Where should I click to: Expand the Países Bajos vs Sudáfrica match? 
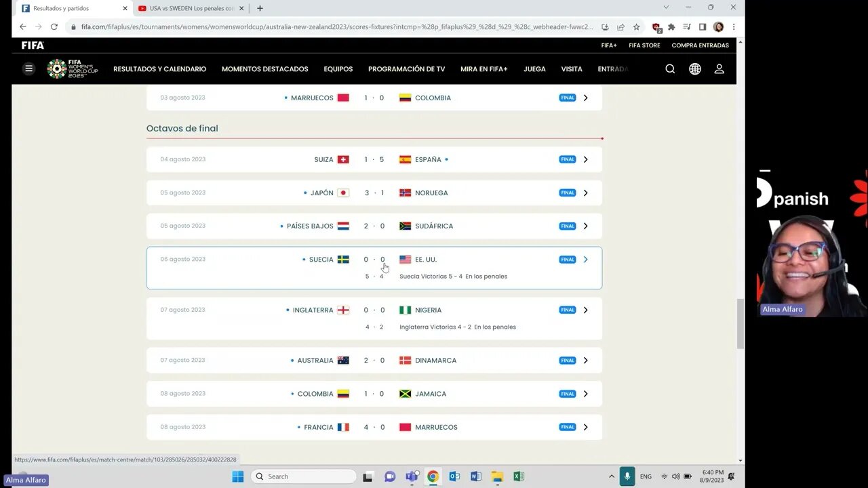pyautogui.click(x=586, y=226)
